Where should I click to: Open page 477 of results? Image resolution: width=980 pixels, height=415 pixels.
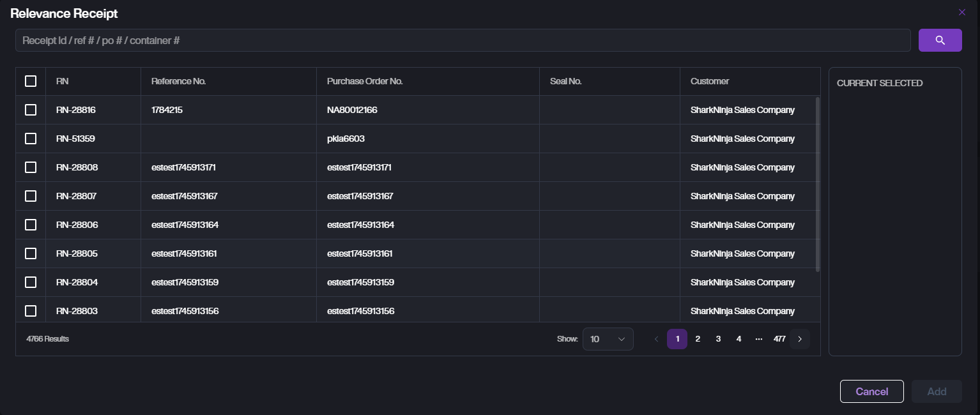tap(779, 339)
